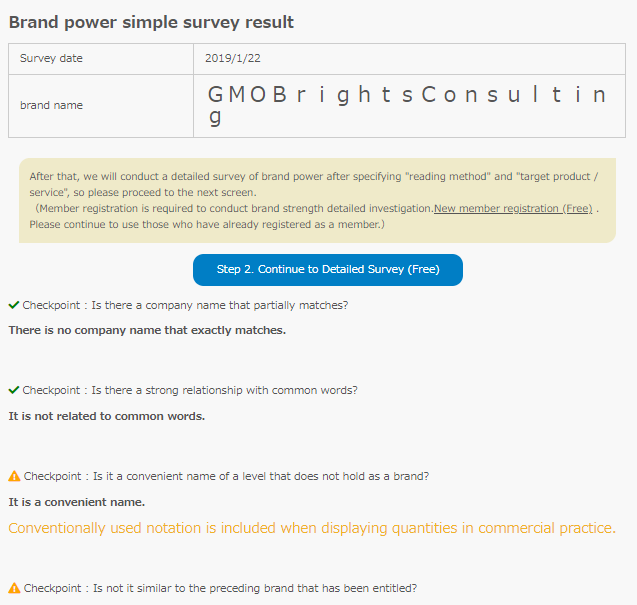Screen dimensions: 637x605
Task: Open the New member registration (Free) link
Action: (x=513, y=208)
